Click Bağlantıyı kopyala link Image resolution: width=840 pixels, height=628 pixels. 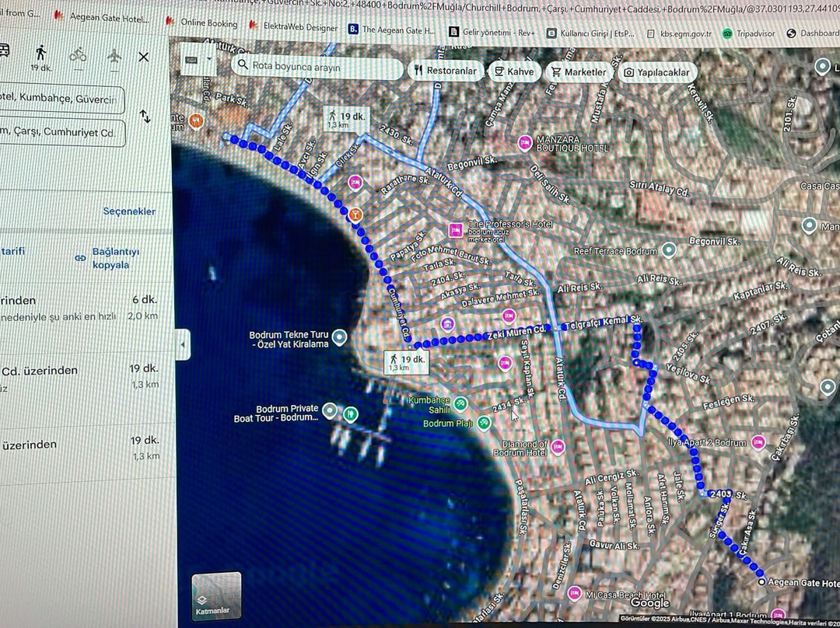109,258
